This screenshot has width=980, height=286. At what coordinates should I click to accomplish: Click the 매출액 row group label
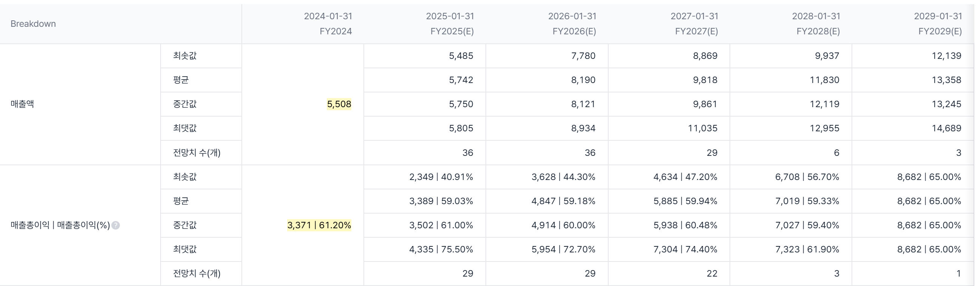(x=22, y=104)
